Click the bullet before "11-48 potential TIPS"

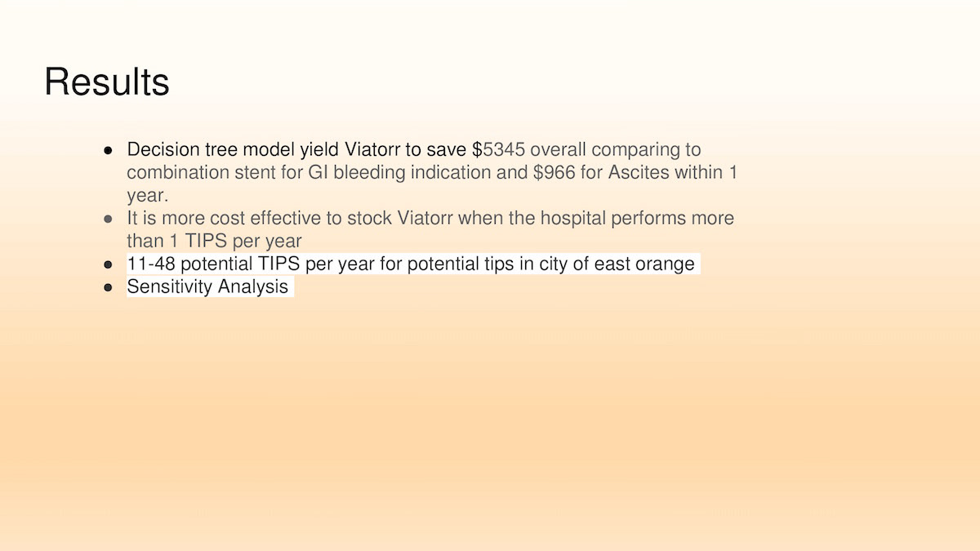pyautogui.click(x=108, y=264)
